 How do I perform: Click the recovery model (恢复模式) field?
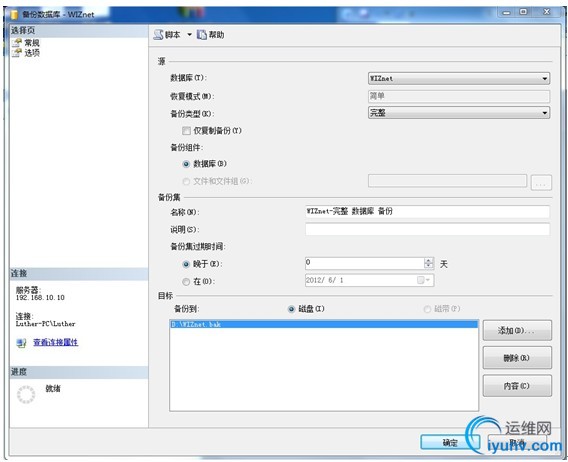459,96
